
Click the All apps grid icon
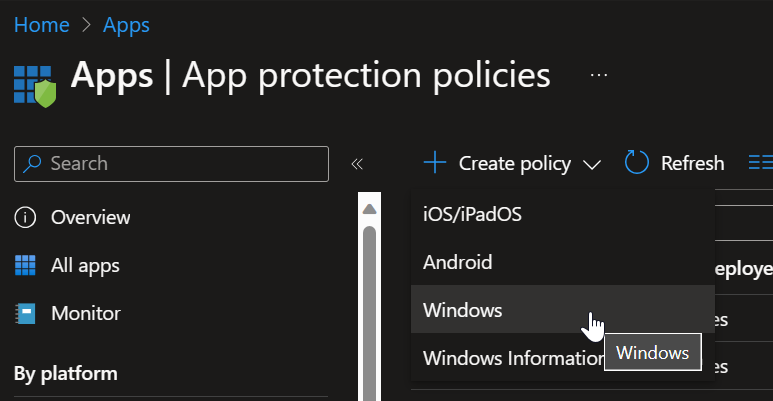click(x=26, y=265)
